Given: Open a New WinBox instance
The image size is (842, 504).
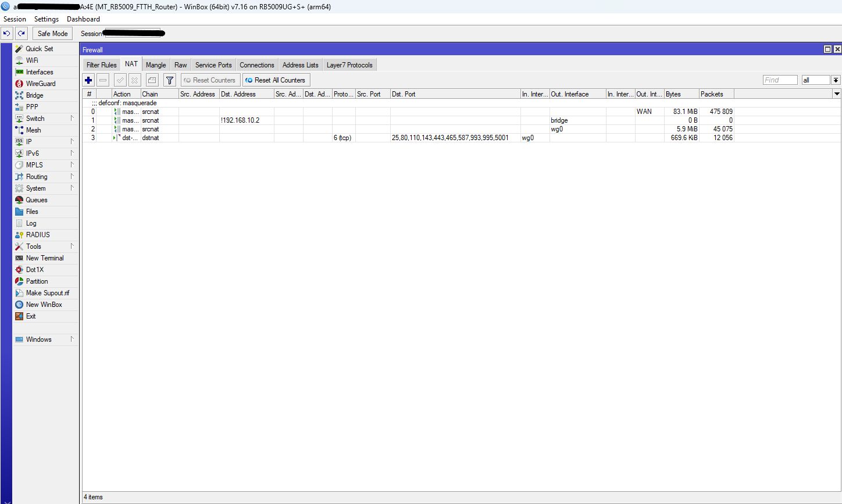Looking at the screenshot, I should click(x=44, y=305).
